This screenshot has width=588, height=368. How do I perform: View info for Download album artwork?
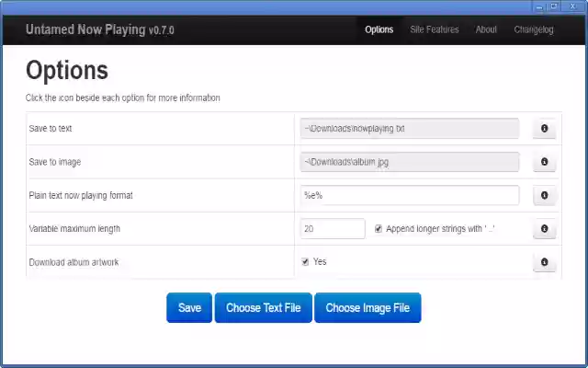coord(544,262)
